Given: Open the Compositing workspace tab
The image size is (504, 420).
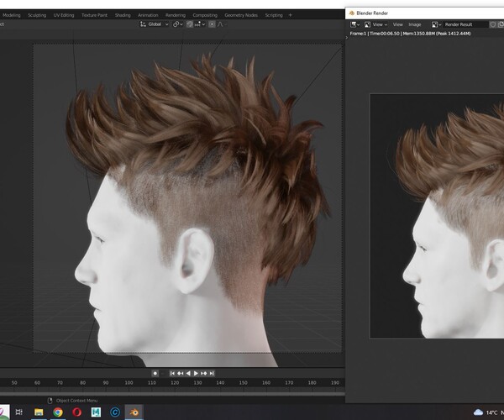Looking at the screenshot, I should point(205,15).
